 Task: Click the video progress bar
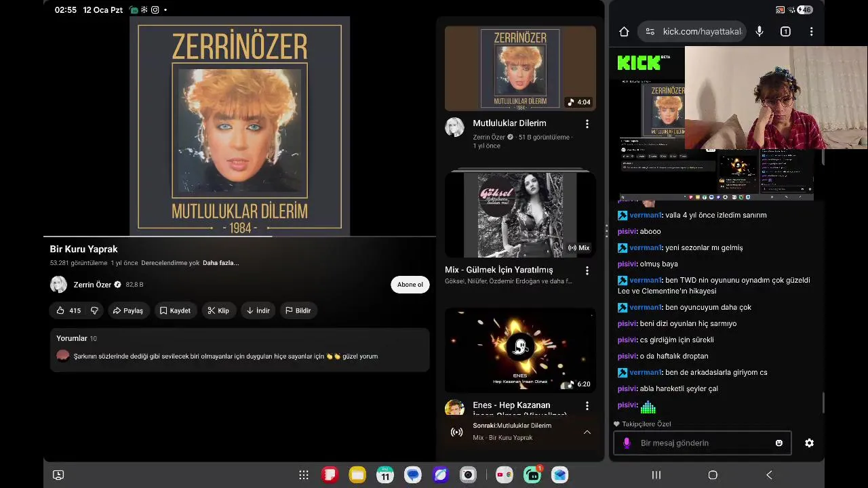tap(239, 237)
